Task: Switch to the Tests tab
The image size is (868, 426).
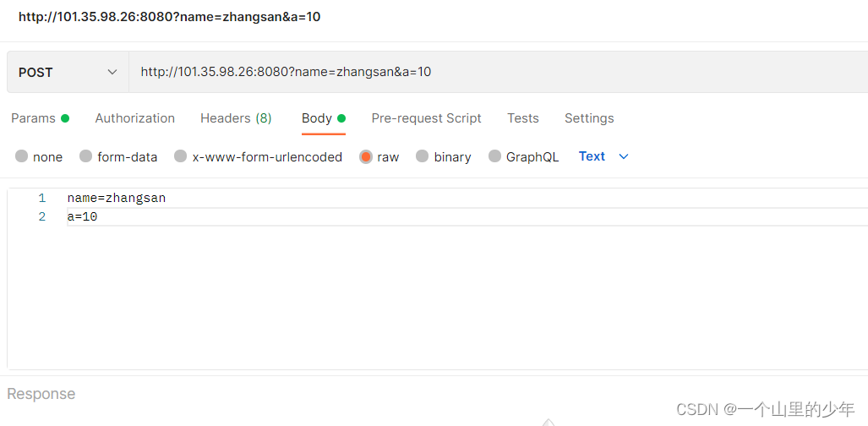Action: (522, 118)
